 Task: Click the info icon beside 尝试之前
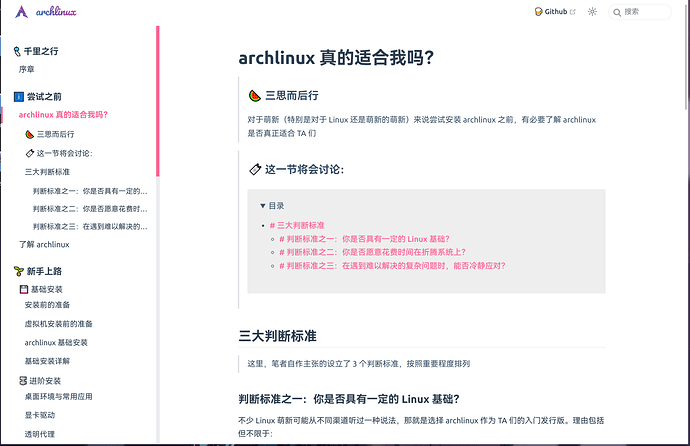[18, 96]
